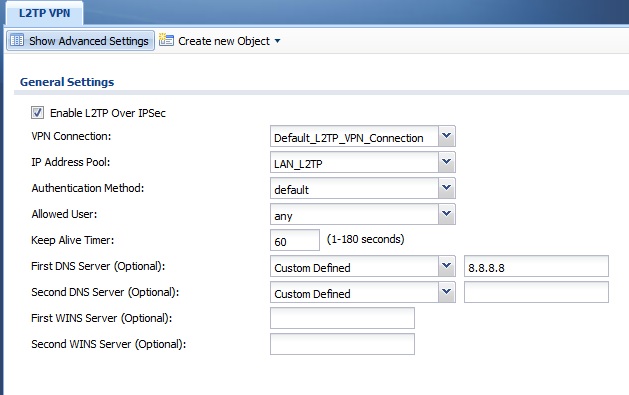
Task: Click the Allowed User label
Action: pyautogui.click(x=64, y=214)
